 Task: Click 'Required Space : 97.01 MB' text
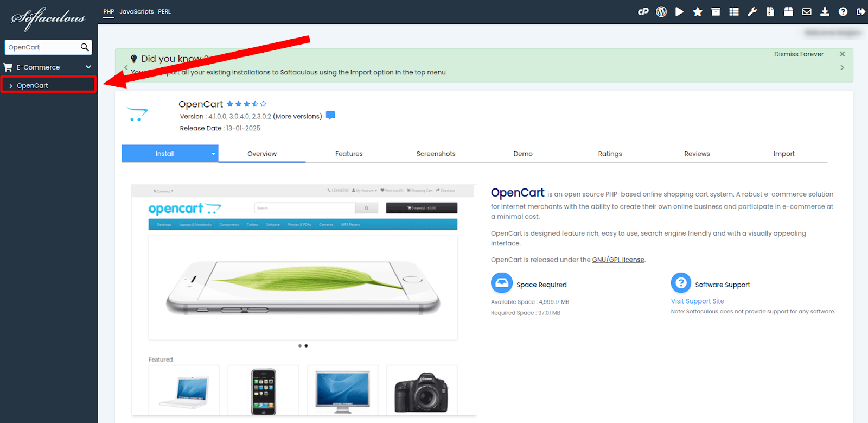pos(526,313)
